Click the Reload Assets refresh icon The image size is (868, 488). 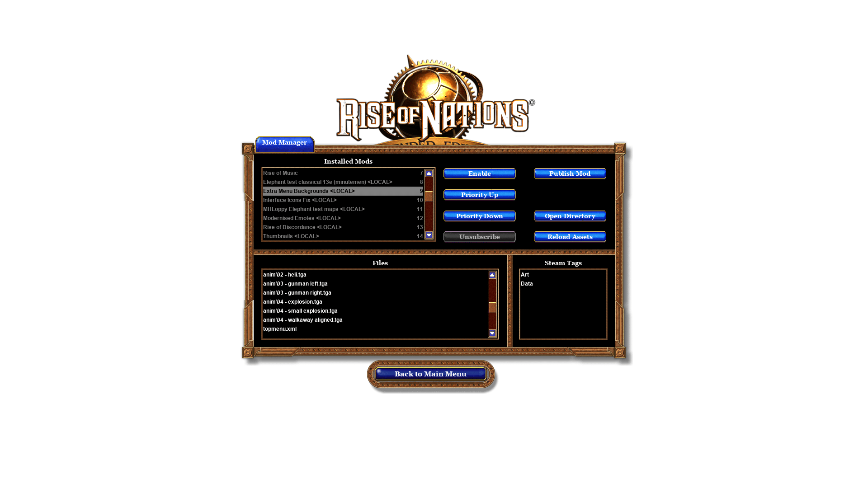coord(569,237)
